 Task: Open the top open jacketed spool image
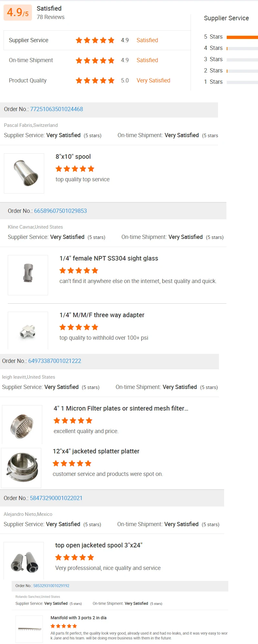[x=24, y=562]
